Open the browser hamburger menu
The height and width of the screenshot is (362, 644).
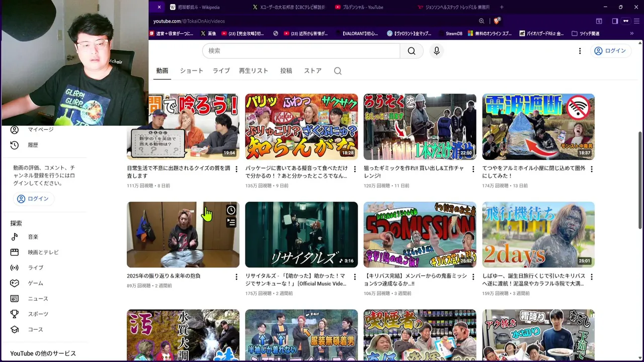click(x=637, y=21)
